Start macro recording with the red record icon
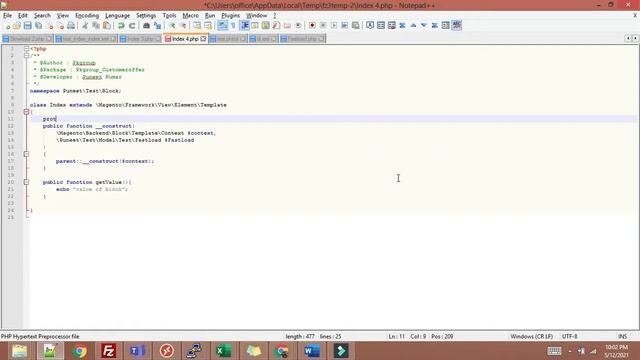 [312, 26]
